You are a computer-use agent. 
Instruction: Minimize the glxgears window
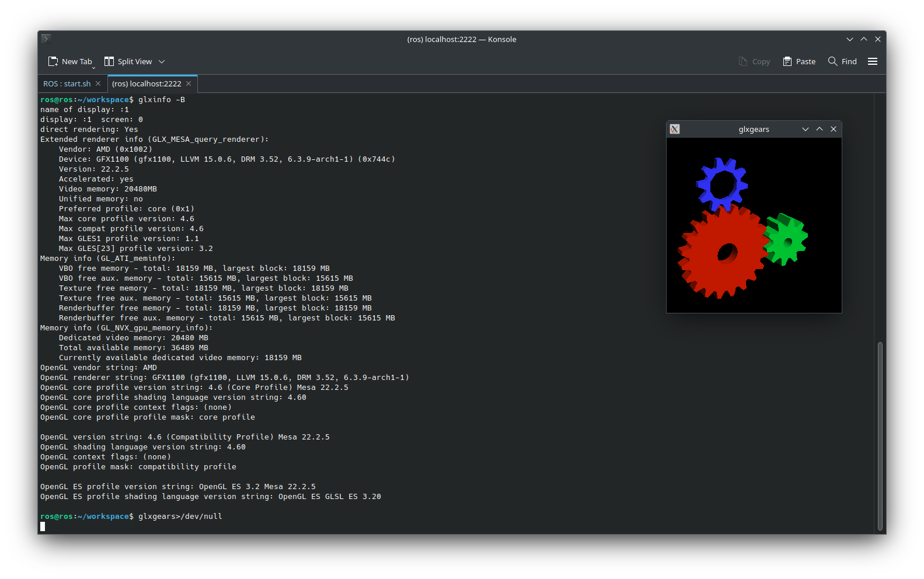pyautogui.click(x=806, y=129)
